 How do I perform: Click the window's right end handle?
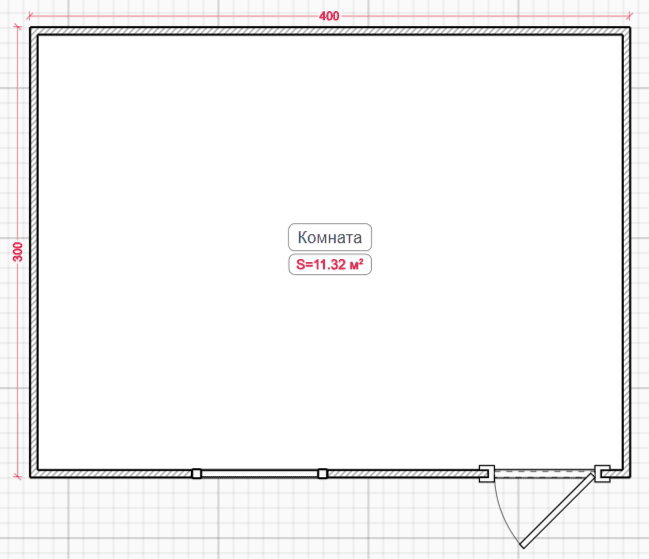coord(322,473)
